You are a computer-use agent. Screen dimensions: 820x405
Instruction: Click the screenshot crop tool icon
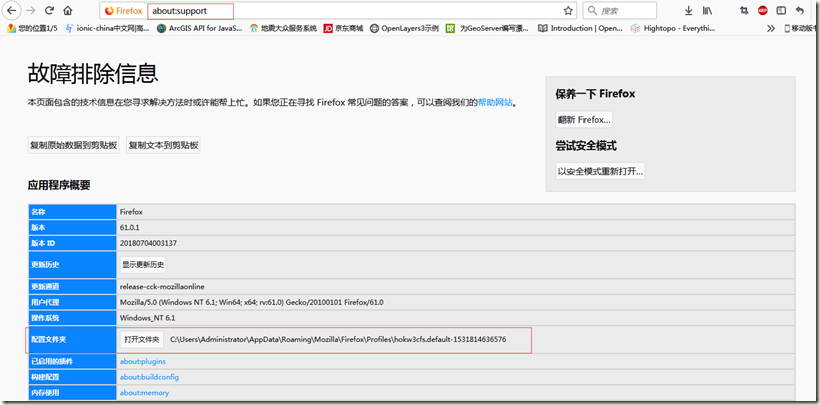744,10
